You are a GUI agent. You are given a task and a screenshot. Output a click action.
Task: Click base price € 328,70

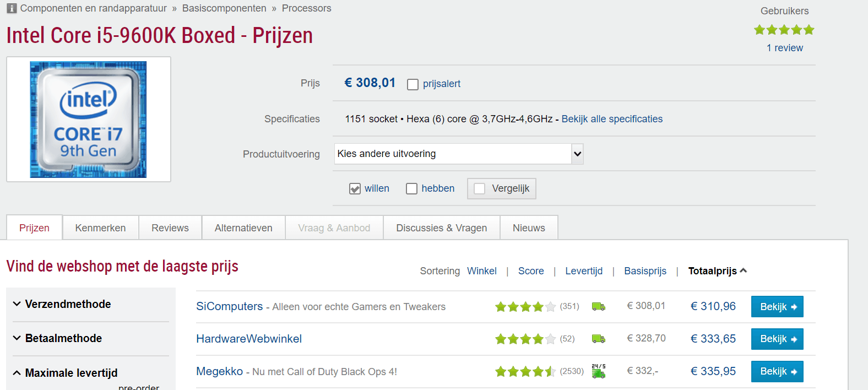(x=646, y=338)
